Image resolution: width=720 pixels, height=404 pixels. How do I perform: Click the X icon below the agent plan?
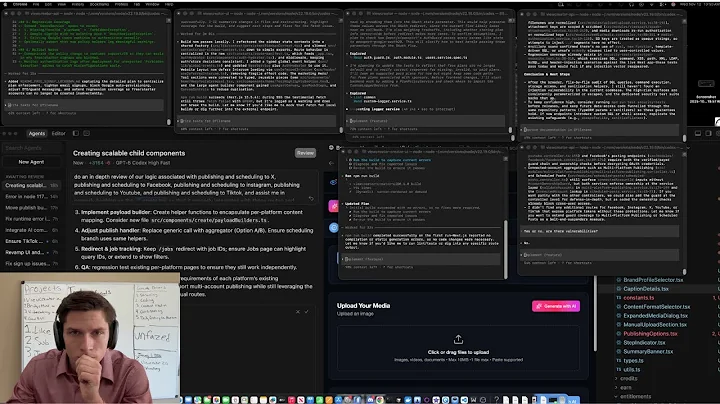[x=298, y=312]
